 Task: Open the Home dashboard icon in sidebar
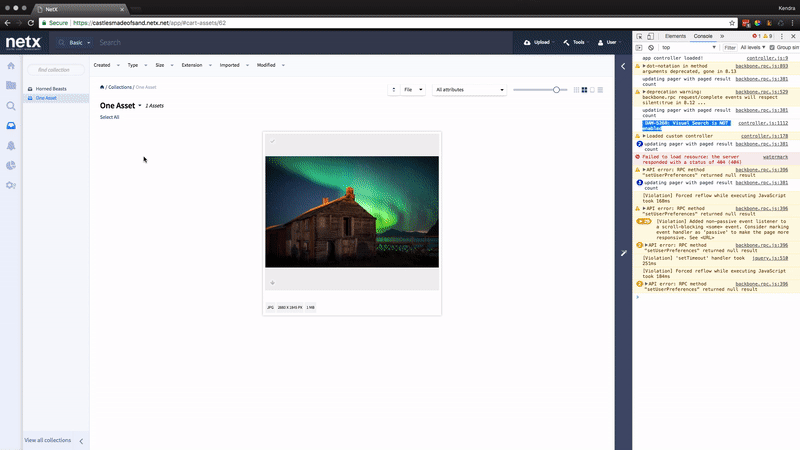click(11, 65)
